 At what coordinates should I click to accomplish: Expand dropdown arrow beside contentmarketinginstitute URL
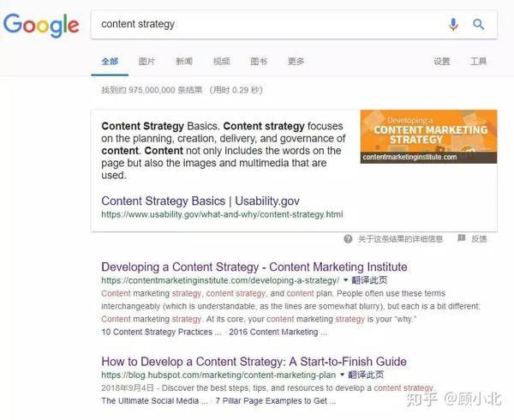345,280
